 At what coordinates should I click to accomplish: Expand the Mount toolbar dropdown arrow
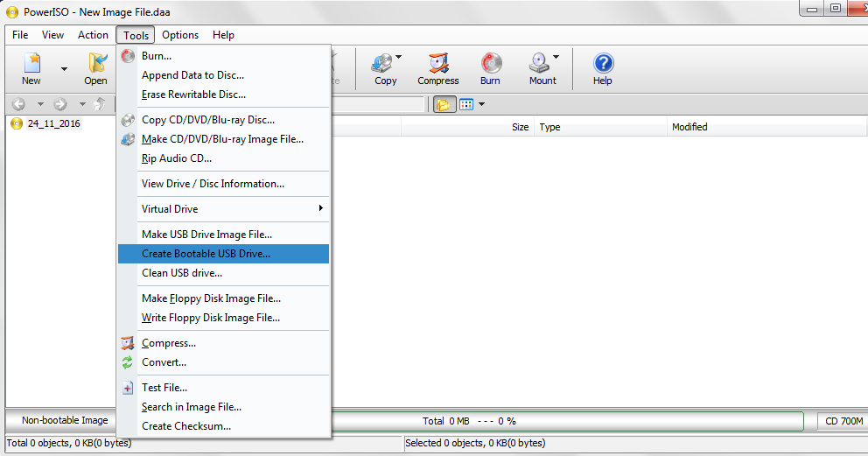pyautogui.click(x=556, y=57)
